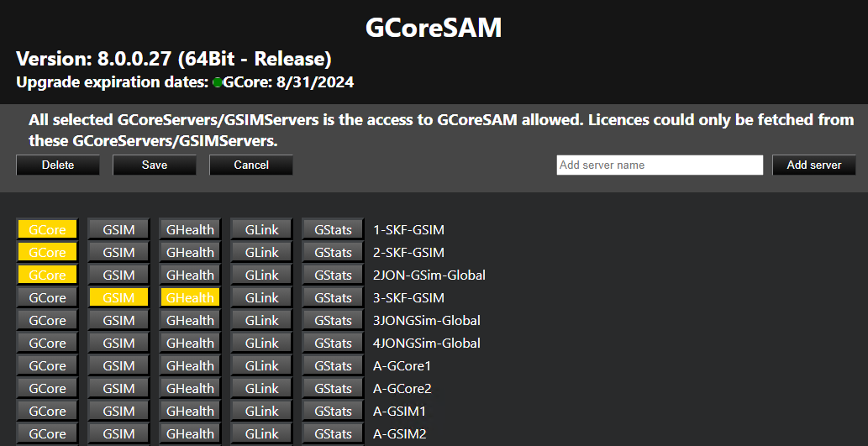Enable GHealth for 2JON-GSim-Global
The image size is (868, 446).
[x=190, y=275]
